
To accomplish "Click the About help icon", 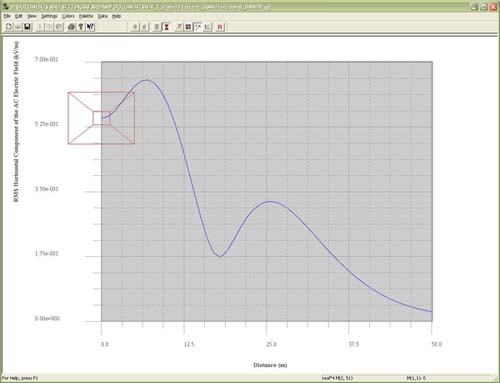I will (x=80, y=27).
